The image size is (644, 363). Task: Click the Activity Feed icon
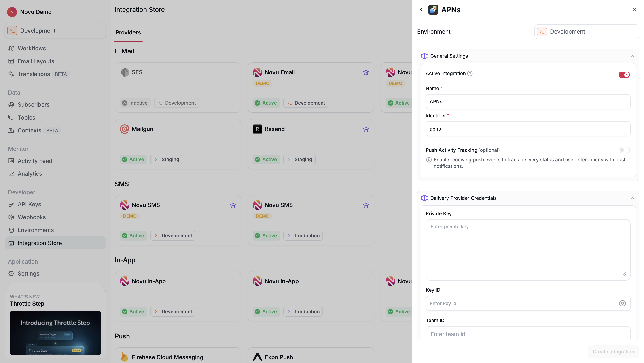pyautogui.click(x=12, y=161)
